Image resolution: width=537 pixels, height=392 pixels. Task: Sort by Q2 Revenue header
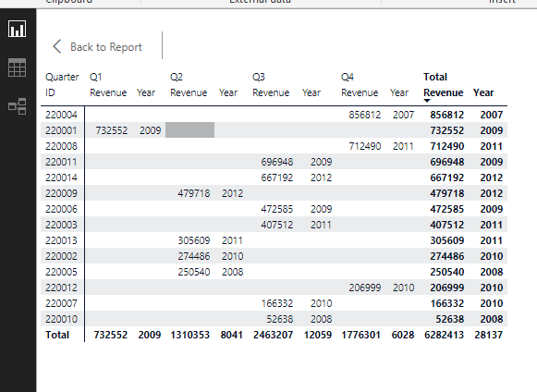pos(189,92)
